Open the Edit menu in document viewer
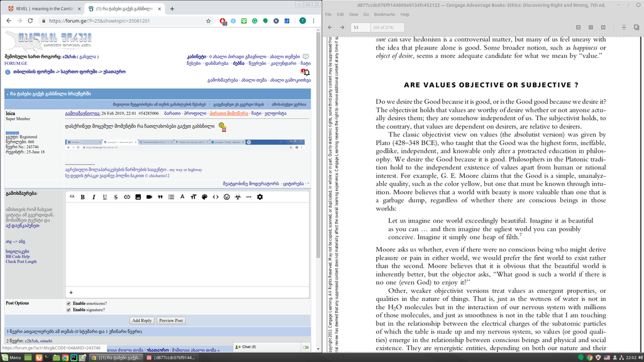The image size is (644, 362). pyautogui.click(x=340, y=14)
